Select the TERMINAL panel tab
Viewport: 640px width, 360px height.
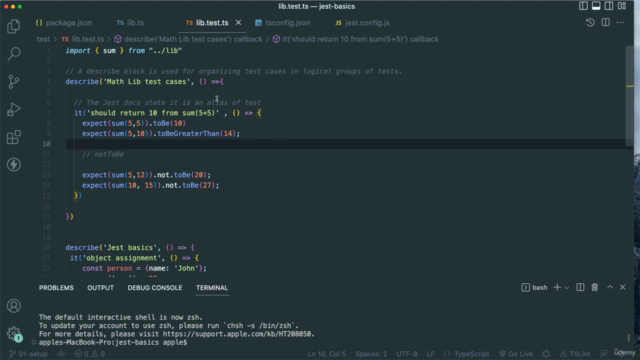212,288
